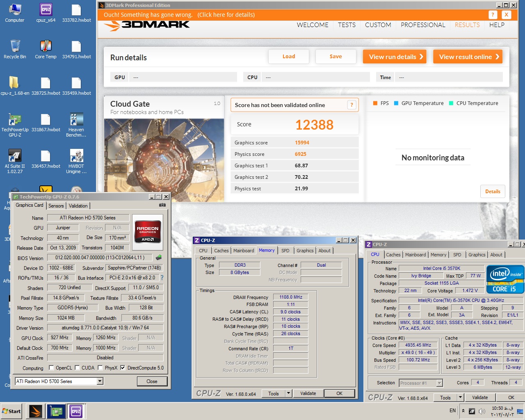Open the Caches tab in right CPU-Z window
Image resolution: width=525 pixels, height=420 pixels.
coord(393,255)
